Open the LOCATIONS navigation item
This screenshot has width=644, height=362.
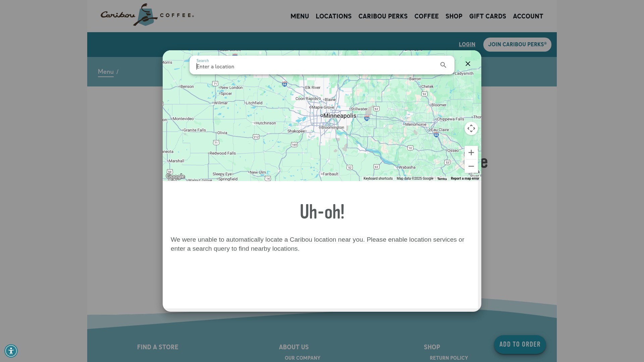coord(333,16)
